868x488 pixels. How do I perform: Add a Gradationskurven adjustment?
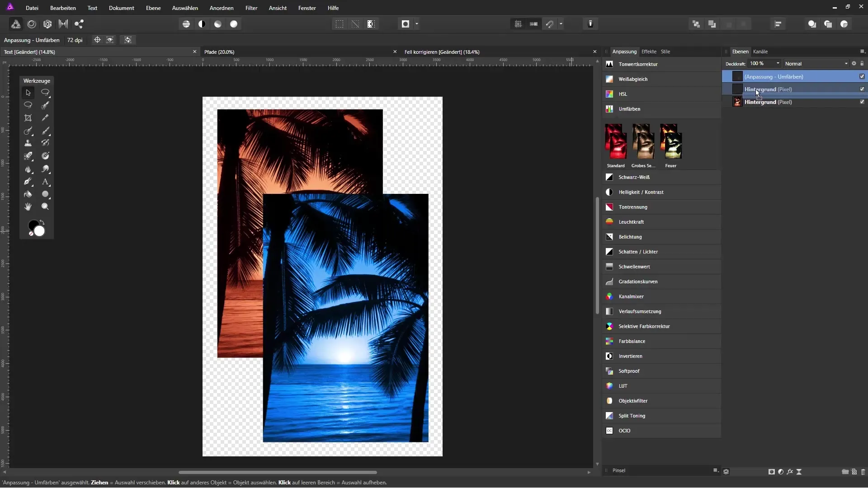[662, 282]
